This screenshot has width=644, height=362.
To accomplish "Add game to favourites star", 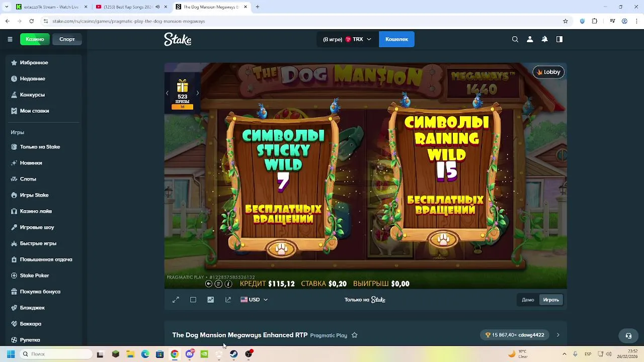I will point(355,335).
